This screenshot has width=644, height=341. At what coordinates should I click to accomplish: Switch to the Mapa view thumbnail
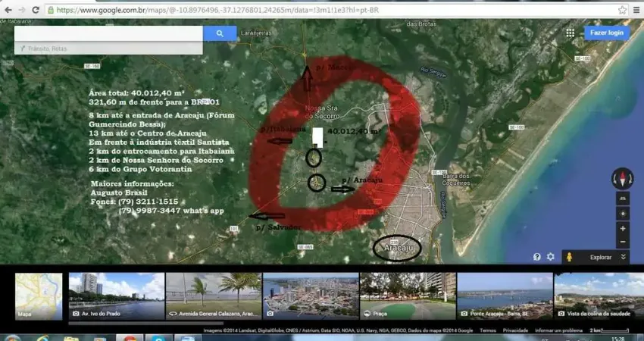[x=39, y=296]
